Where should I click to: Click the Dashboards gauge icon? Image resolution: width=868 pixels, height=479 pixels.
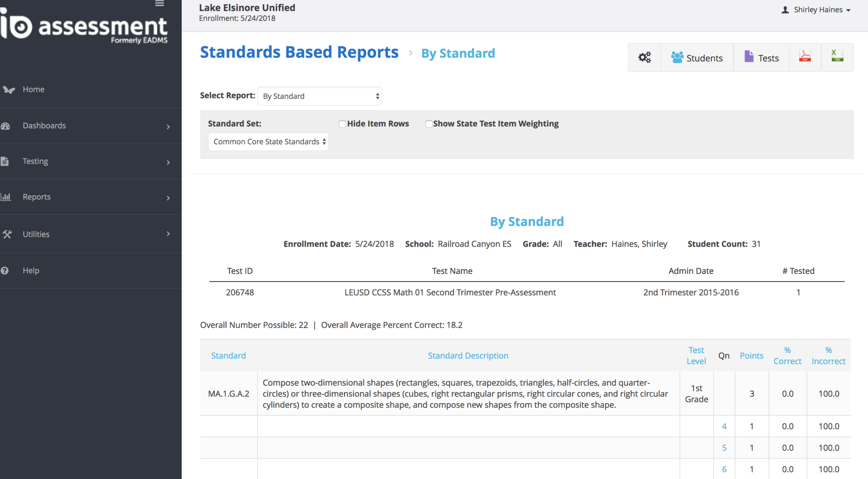point(6,126)
